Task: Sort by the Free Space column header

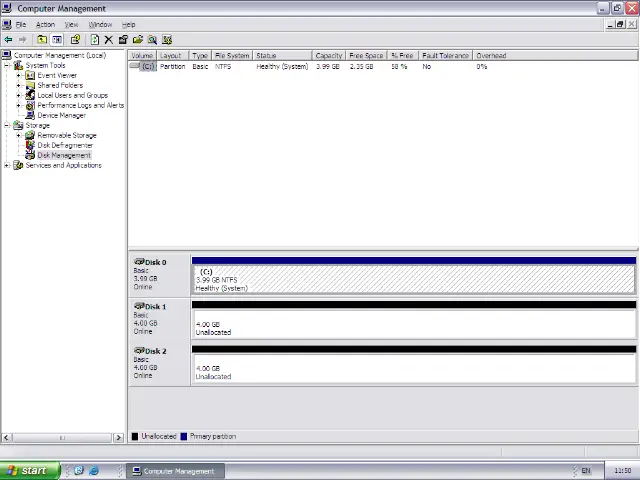Action: click(367, 56)
